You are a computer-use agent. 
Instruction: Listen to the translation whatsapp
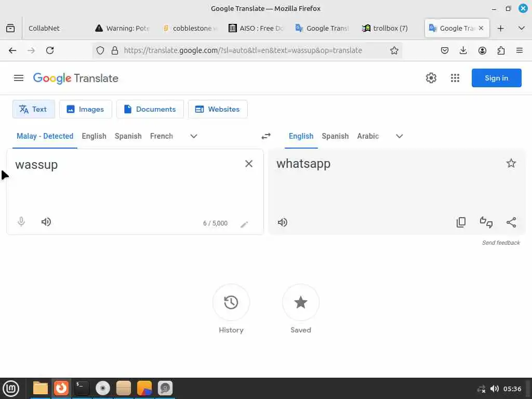282,222
